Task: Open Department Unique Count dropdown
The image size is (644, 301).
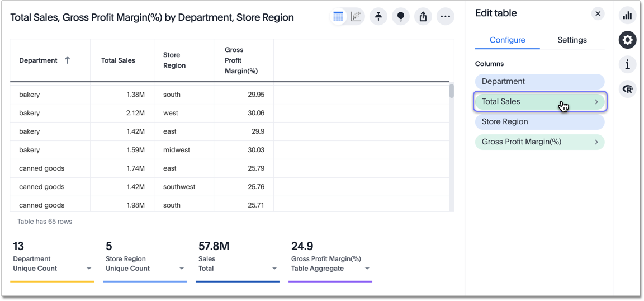Action: 89,269
